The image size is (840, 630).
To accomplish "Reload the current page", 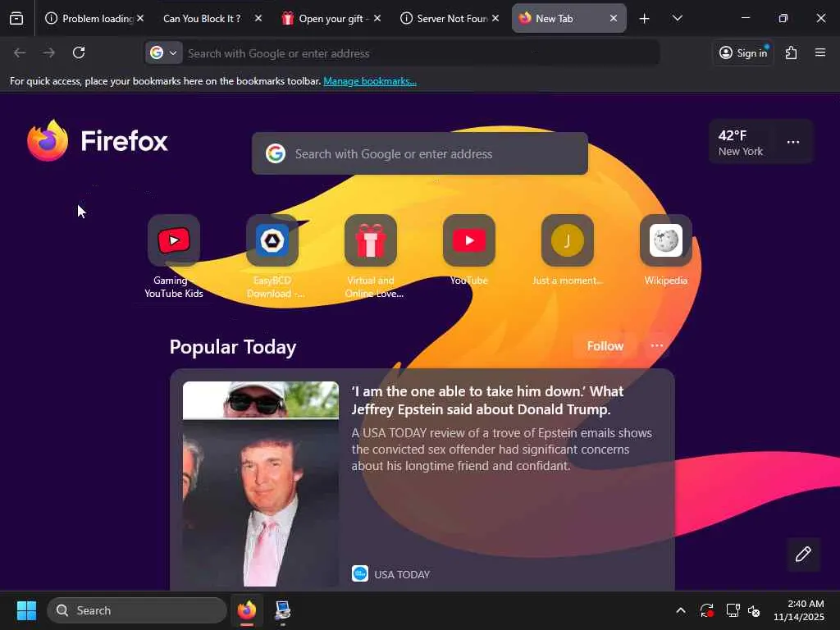I will 79,52.
